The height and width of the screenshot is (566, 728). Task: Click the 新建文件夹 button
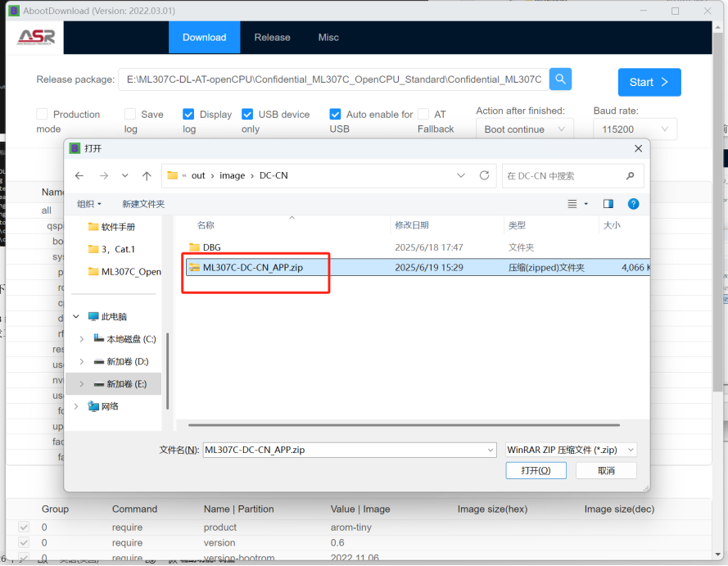143,204
